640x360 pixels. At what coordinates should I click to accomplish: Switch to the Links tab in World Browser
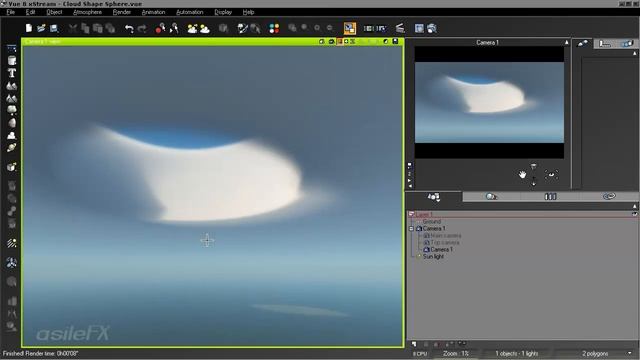pyautogui.click(x=609, y=197)
